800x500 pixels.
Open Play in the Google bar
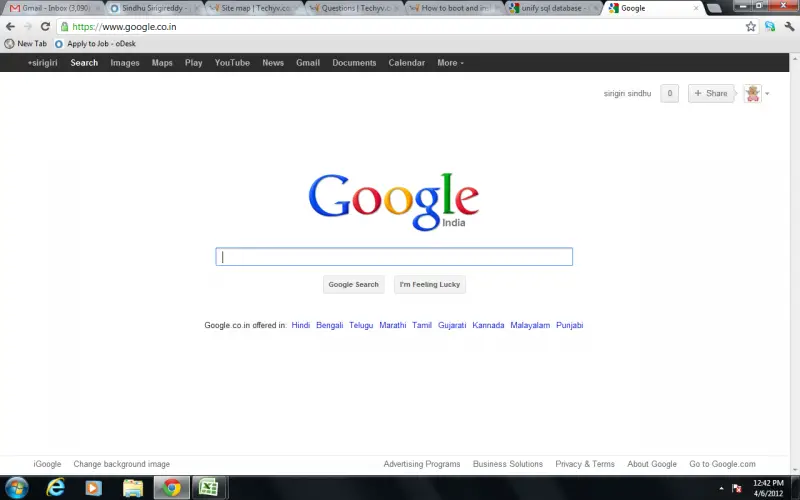click(193, 63)
